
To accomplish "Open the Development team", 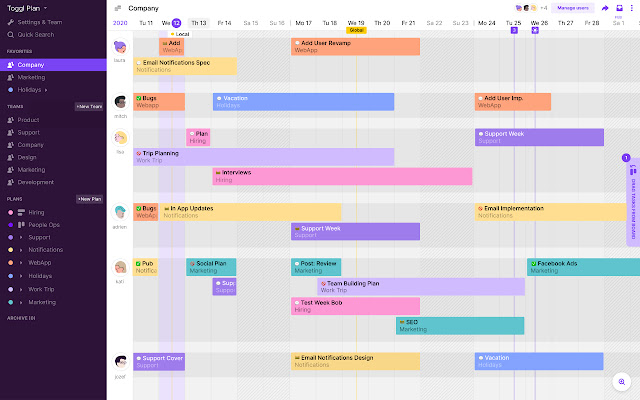I will click(x=36, y=182).
